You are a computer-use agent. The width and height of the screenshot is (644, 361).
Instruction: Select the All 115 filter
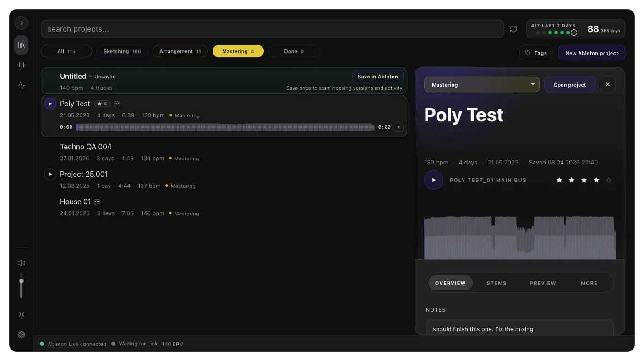click(x=66, y=51)
